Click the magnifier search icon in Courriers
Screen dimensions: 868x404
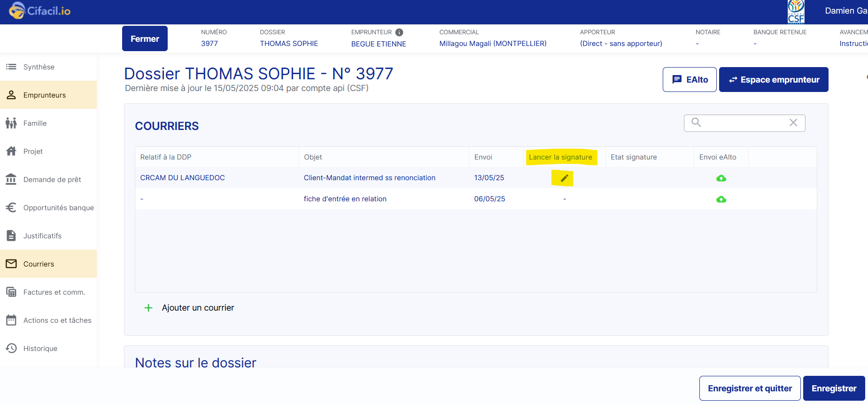[696, 123]
